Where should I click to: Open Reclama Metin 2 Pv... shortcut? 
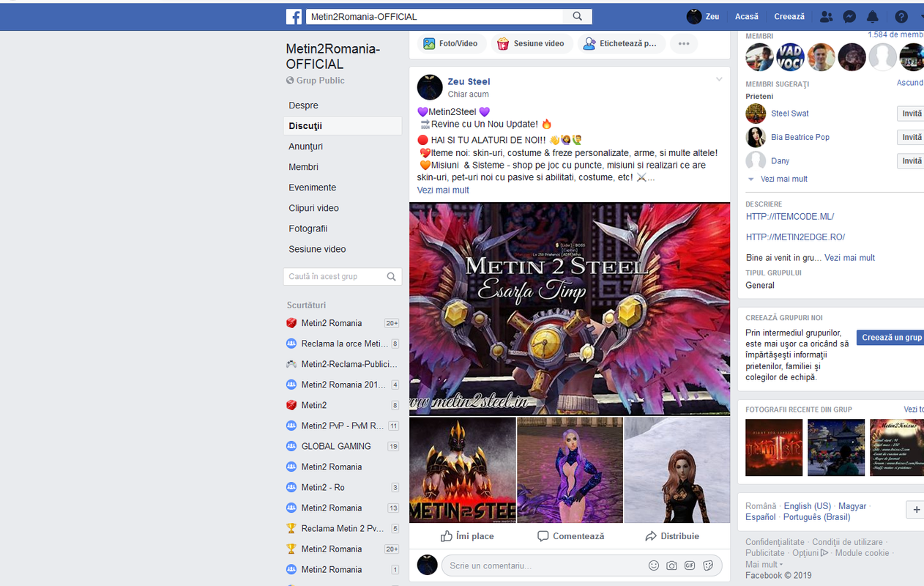pos(343,528)
